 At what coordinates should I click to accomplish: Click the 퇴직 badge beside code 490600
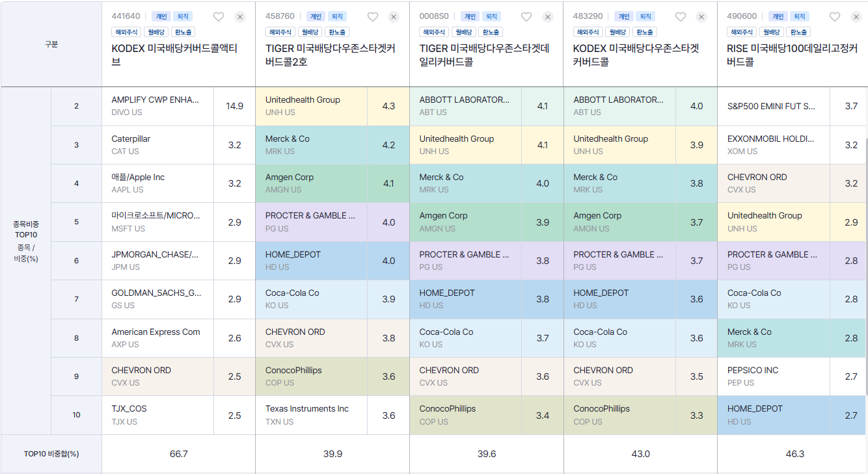[x=799, y=16]
